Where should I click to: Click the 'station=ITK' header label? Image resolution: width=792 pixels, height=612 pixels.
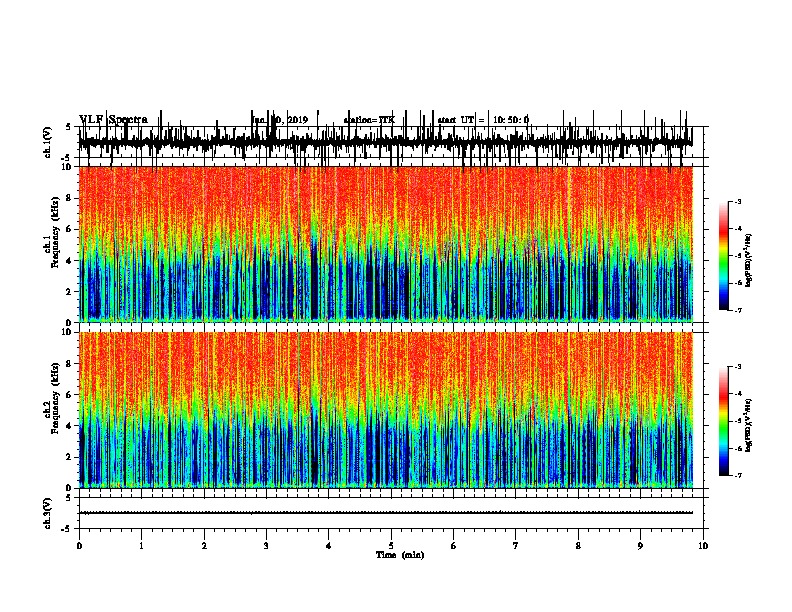click(369, 120)
